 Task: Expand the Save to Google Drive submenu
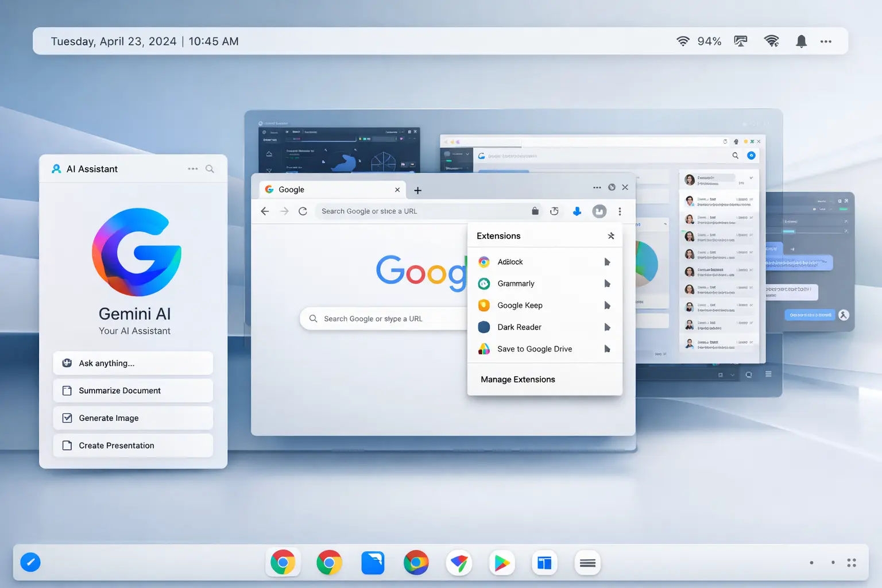(608, 349)
